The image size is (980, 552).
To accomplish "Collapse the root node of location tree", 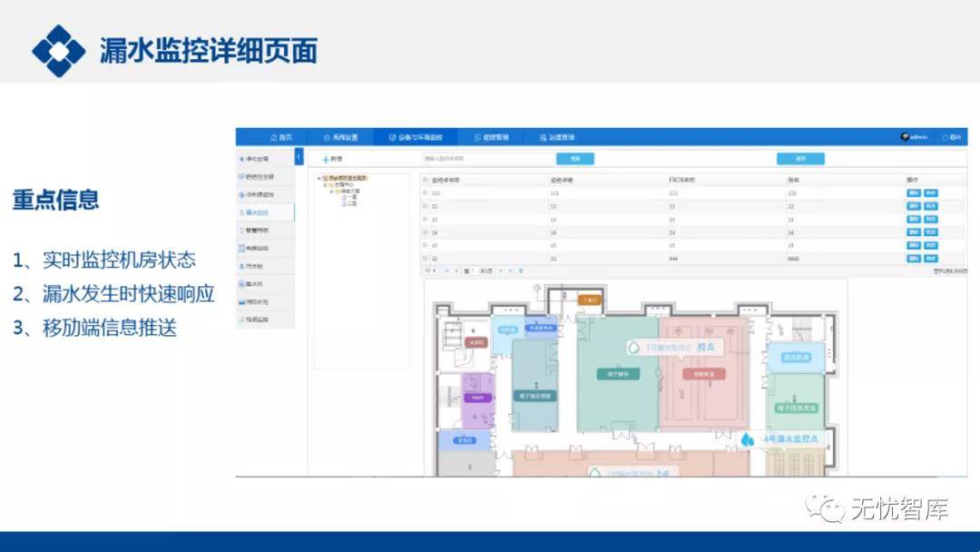I will tap(318, 178).
